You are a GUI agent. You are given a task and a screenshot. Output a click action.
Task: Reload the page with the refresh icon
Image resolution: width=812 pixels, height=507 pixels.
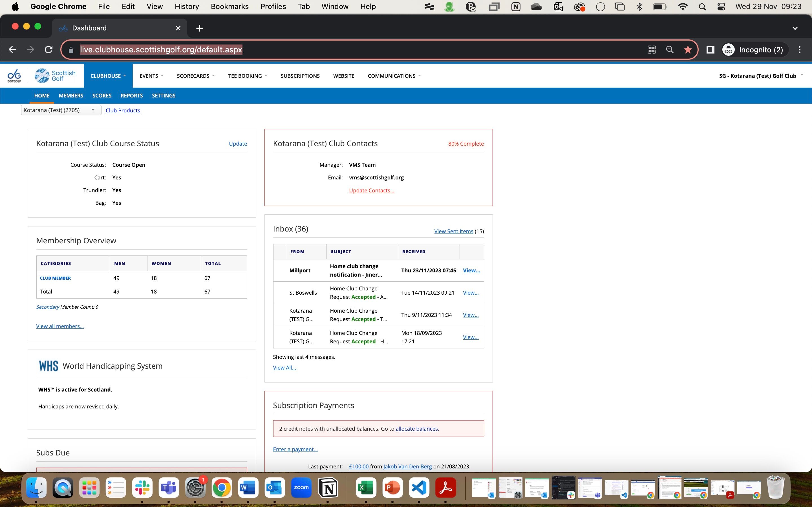[x=49, y=50]
